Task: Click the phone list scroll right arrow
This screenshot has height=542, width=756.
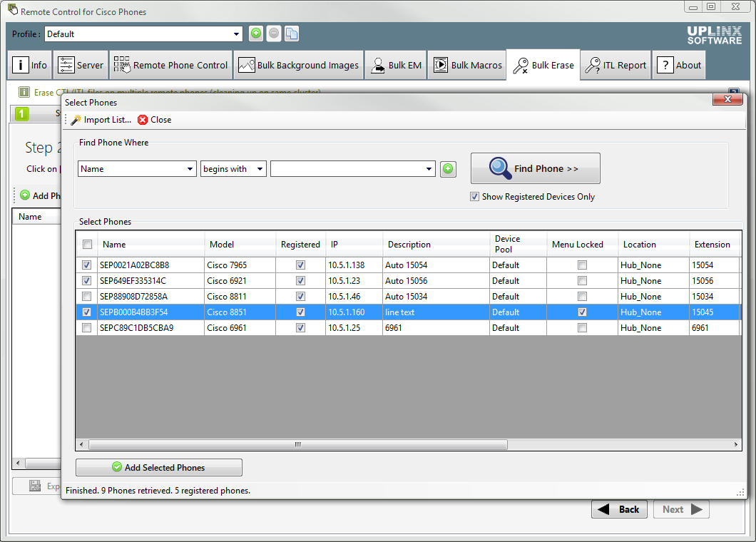Action: point(736,444)
